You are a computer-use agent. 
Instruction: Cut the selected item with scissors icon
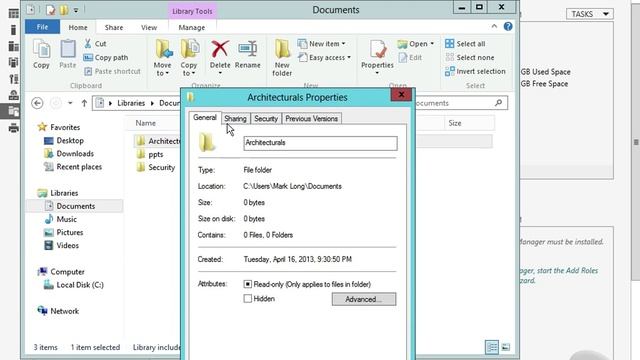(x=95, y=44)
